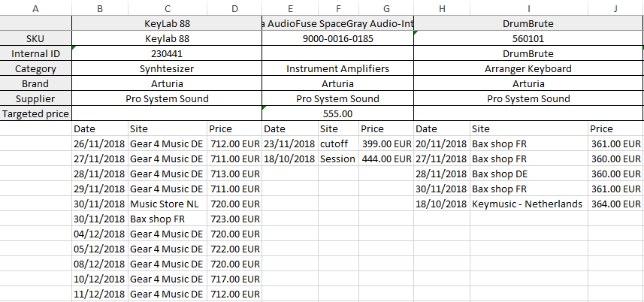Select SKU cell 9000-0016-0185

point(338,38)
